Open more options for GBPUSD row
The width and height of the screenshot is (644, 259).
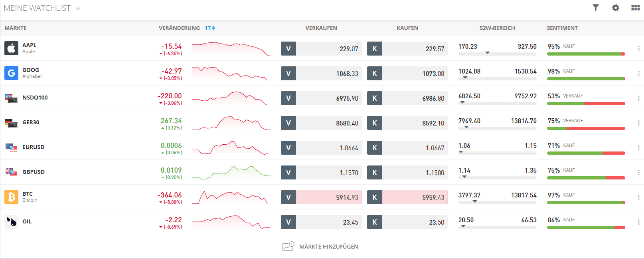(x=638, y=173)
